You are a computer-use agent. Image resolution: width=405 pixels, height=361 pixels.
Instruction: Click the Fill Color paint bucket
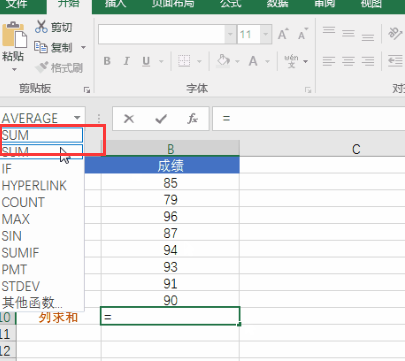click(223, 61)
